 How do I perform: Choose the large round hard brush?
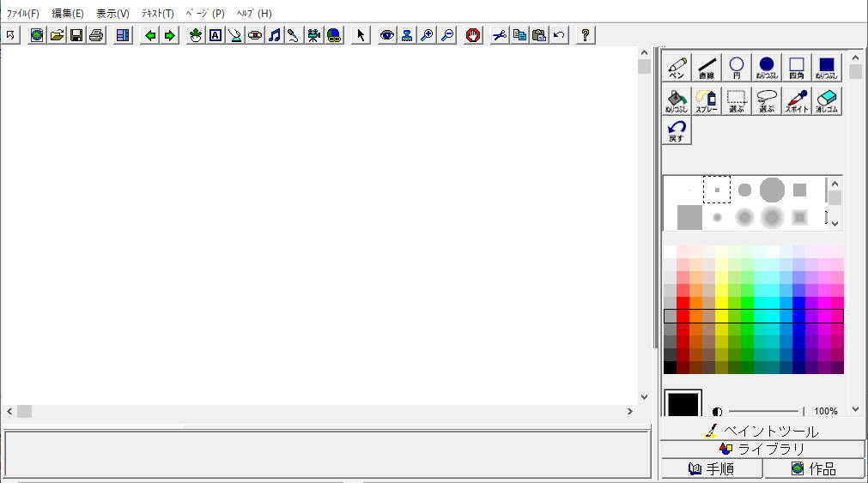click(x=772, y=190)
